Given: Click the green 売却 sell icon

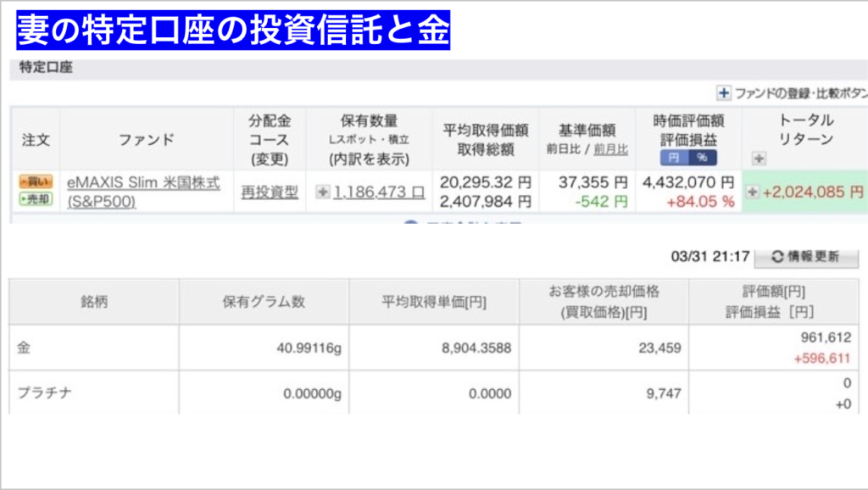Looking at the screenshot, I should 36,199.
